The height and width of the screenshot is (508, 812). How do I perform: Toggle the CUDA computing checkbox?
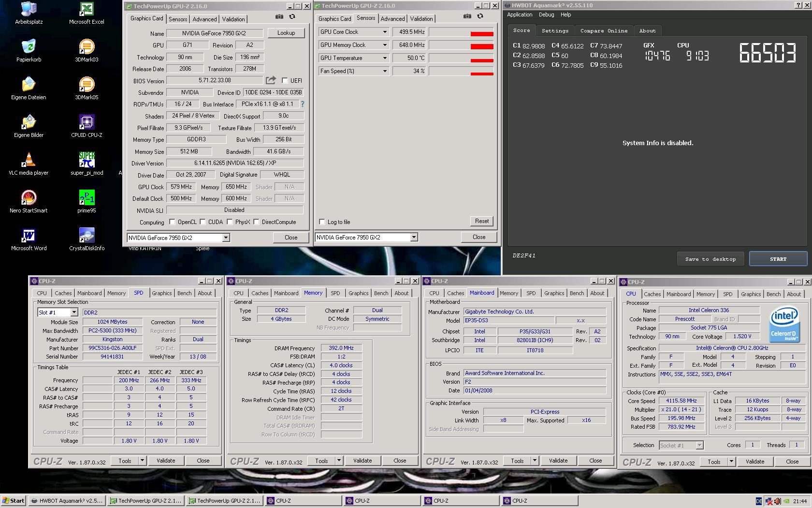pos(203,222)
